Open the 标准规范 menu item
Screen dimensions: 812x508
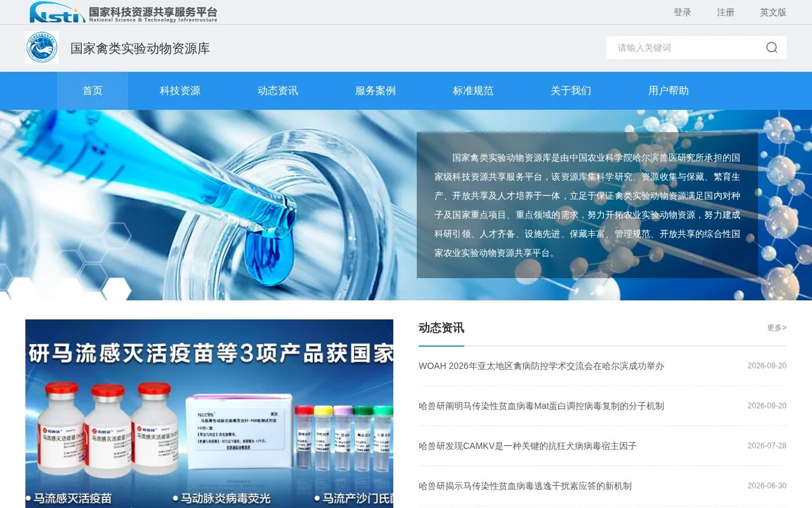[473, 91]
